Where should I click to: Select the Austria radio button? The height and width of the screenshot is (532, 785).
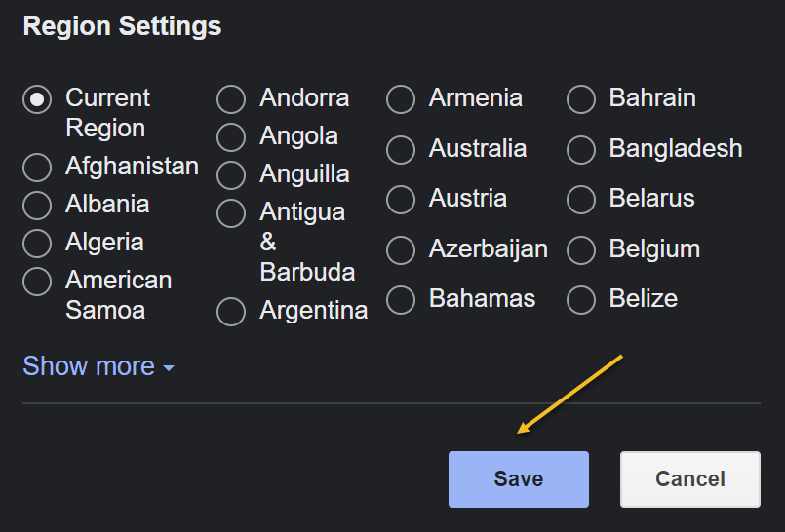point(401,200)
